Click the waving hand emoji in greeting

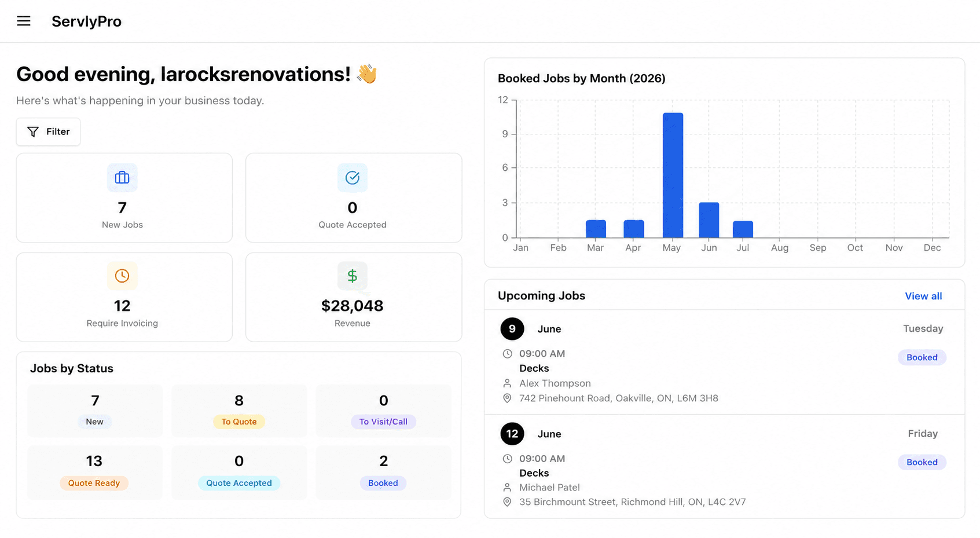pos(367,74)
